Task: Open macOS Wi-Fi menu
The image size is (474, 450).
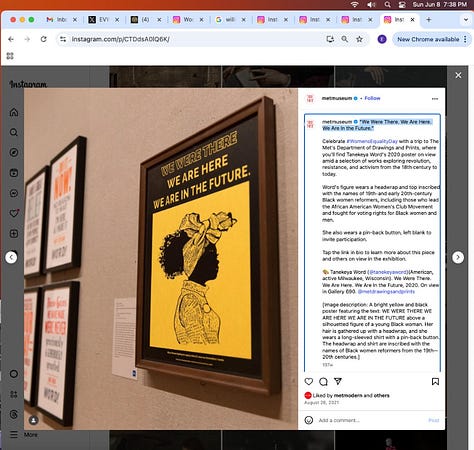Action: (x=355, y=4)
